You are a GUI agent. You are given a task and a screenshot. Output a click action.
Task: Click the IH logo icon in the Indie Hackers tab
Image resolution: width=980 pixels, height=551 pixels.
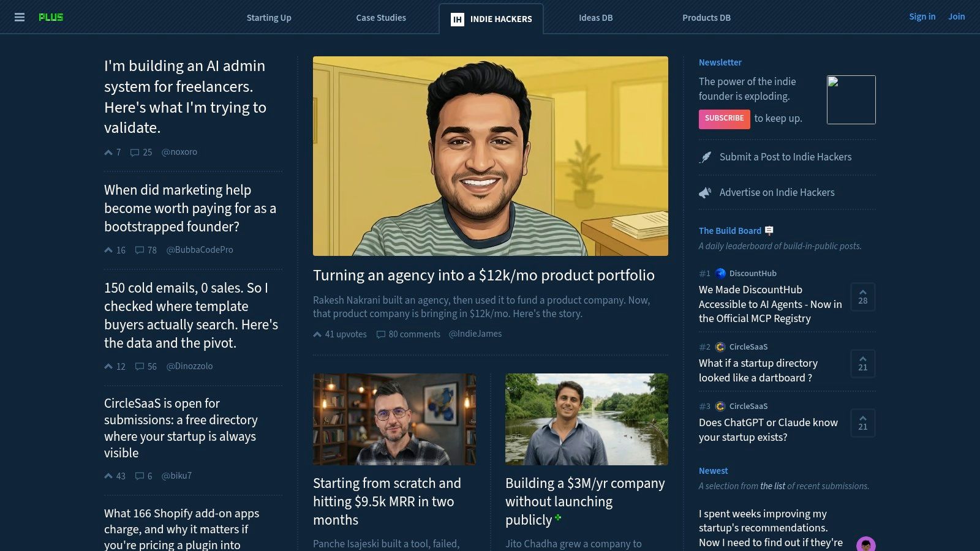pos(458,19)
